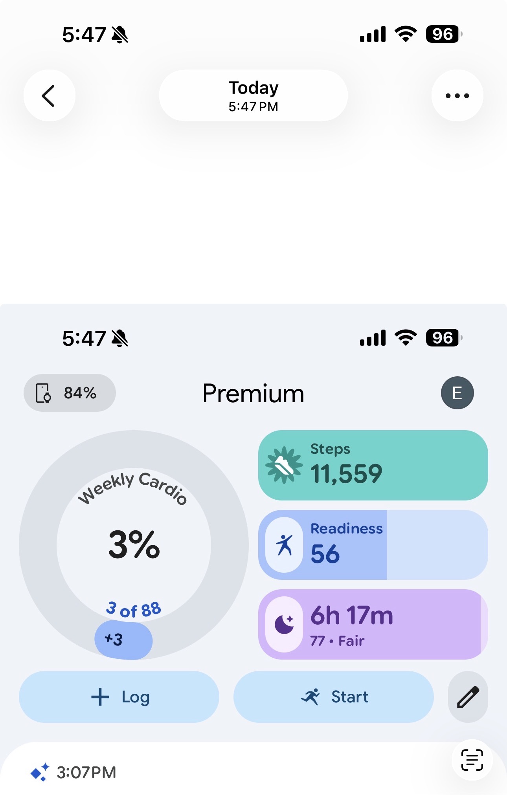The width and height of the screenshot is (507, 812).
Task: Tap the moon sleep icon
Action: click(x=284, y=624)
